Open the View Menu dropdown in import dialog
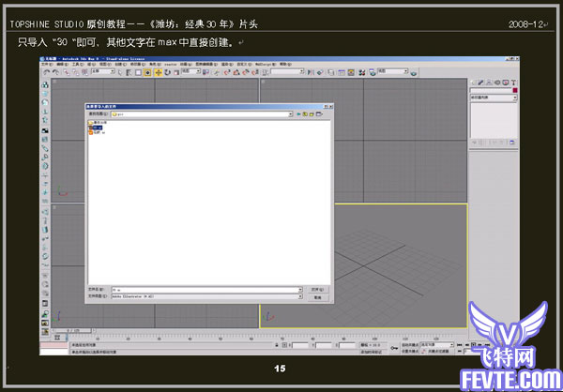This screenshot has width=563, height=392. pyautogui.click(x=319, y=114)
